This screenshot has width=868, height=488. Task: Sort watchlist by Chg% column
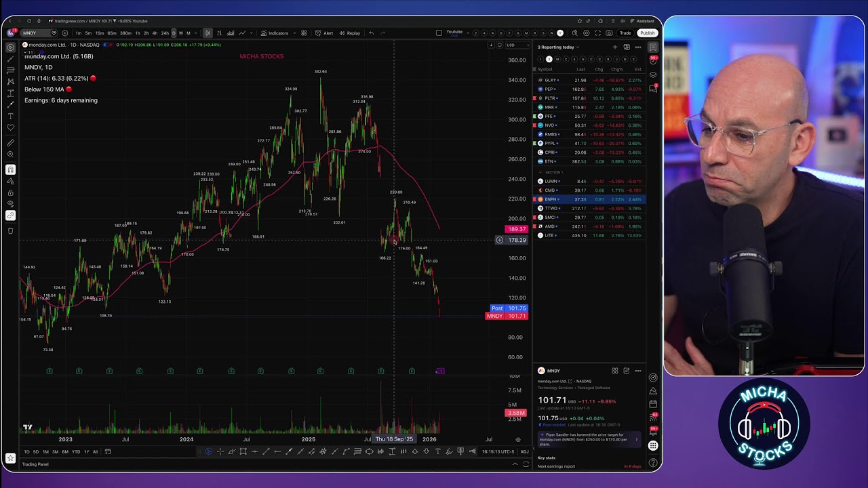(x=617, y=69)
